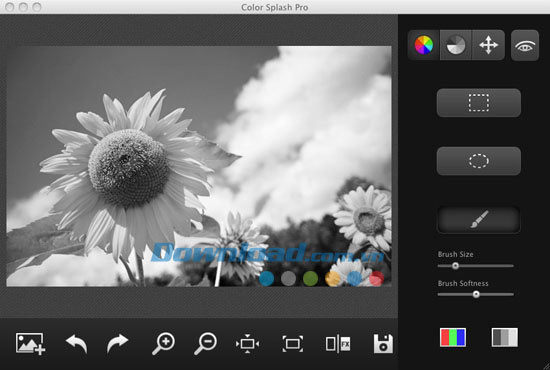Image resolution: width=550 pixels, height=370 pixels.
Task: Click the fit to screen icon
Action: [293, 343]
